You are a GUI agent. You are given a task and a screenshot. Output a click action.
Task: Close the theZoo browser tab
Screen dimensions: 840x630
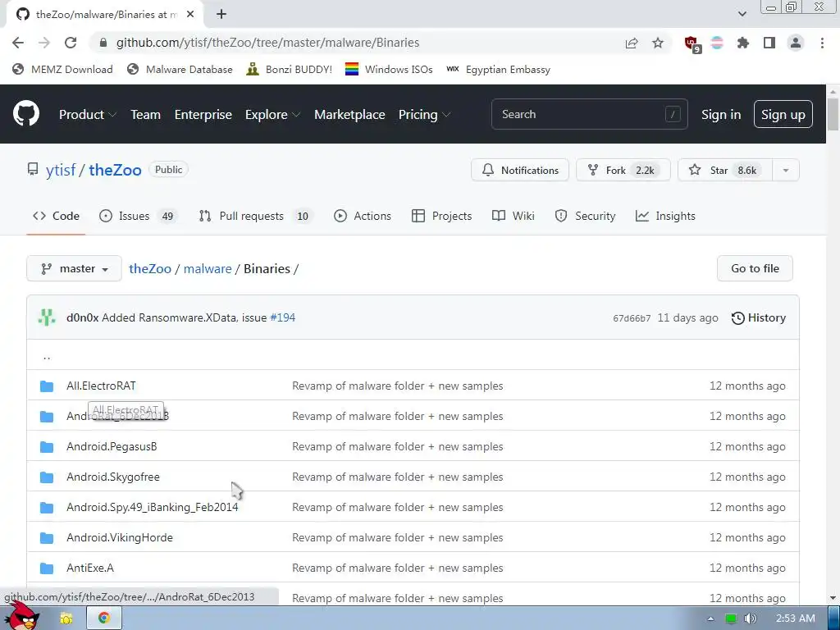190,15
